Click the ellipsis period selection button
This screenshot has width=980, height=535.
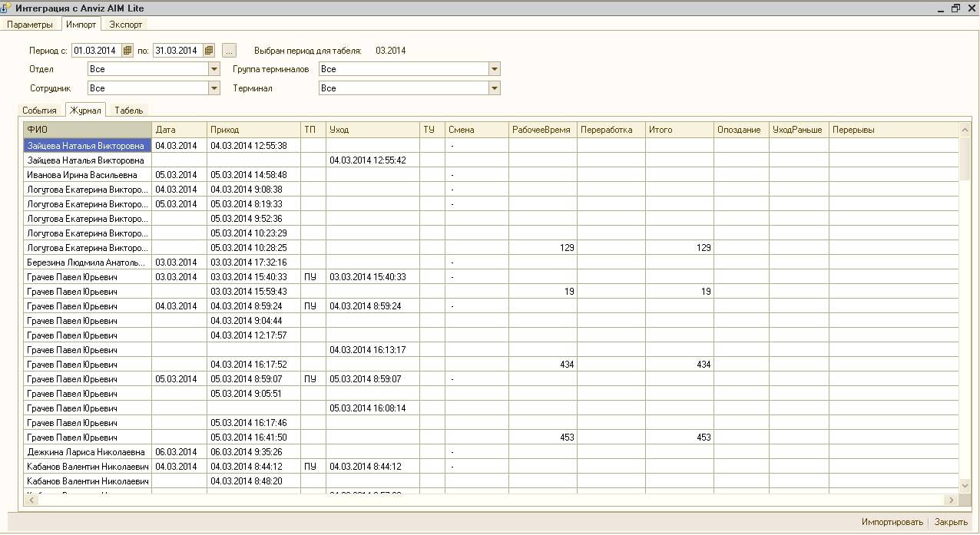coord(229,51)
